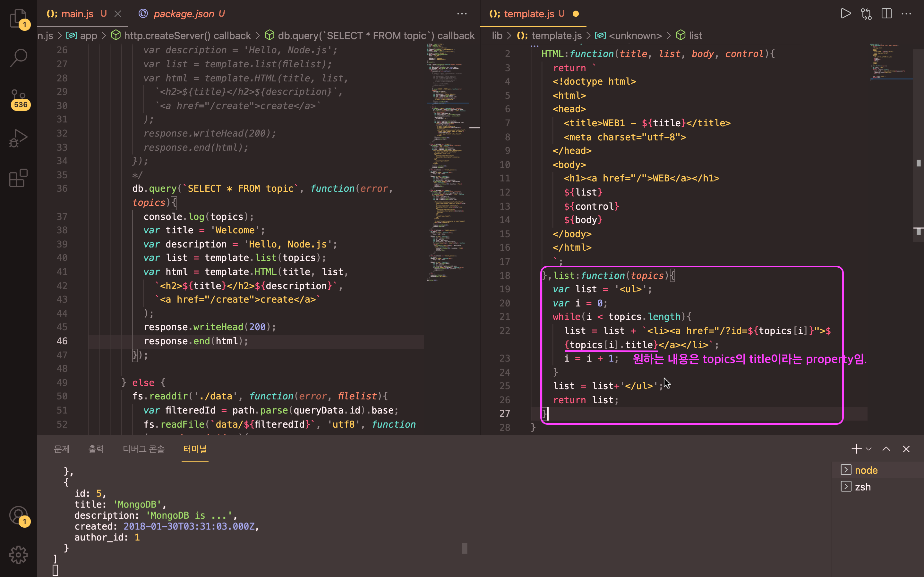Close the bottom terminal panel
924x577 pixels.
[x=906, y=449]
